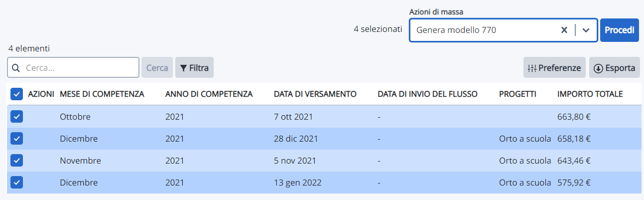Sort by Importo totale column header
The width and height of the screenshot is (644, 200).
click(x=590, y=94)
